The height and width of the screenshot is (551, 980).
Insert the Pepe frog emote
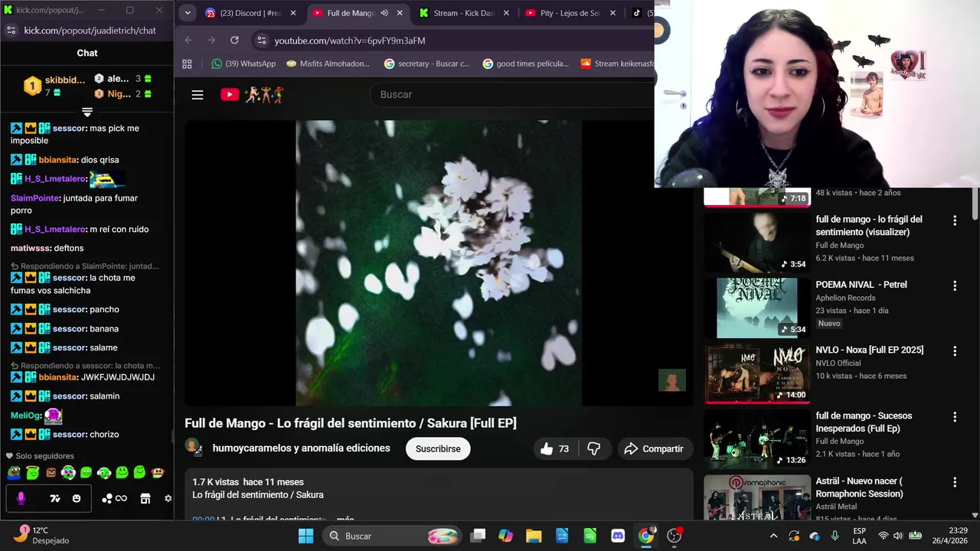click(14, 473)
